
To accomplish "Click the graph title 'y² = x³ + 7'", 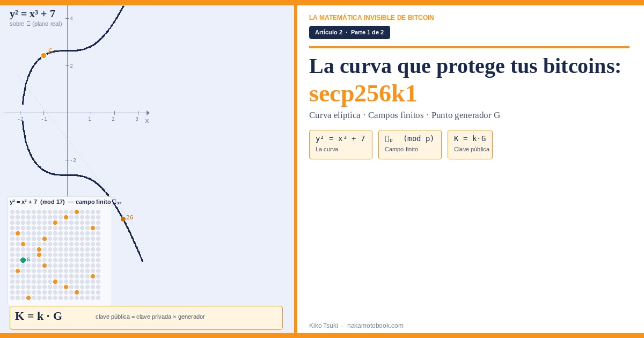I will [32, 14].
